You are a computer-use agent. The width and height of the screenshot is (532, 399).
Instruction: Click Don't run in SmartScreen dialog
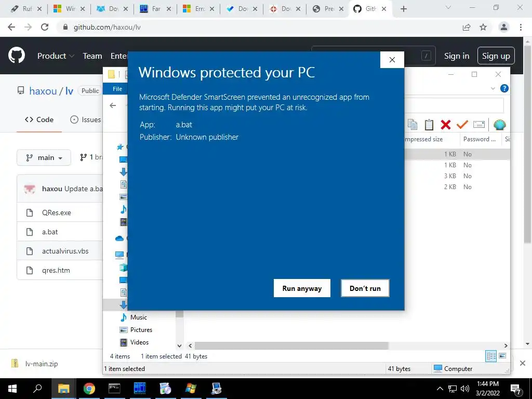click(x=365, y=288)
